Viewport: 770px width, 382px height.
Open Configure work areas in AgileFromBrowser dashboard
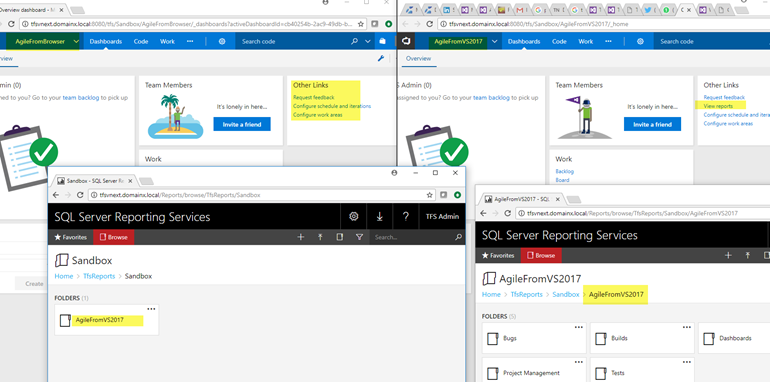point(318,115)
